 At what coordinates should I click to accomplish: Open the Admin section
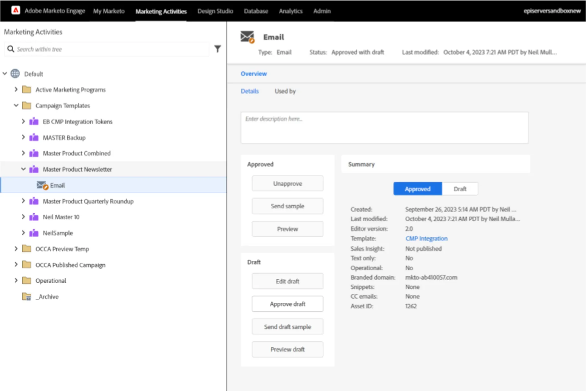[322, 11]
